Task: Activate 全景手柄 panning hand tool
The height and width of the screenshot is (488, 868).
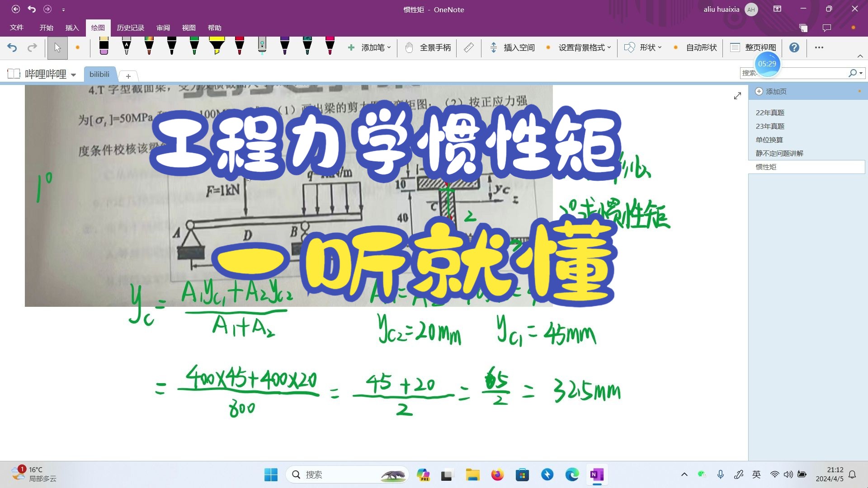Action: pyautogui.click(x=428, y=47)
